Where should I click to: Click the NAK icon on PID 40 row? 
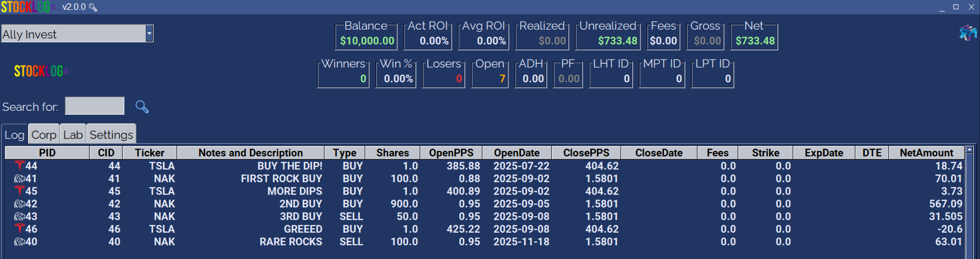point(19,241)
